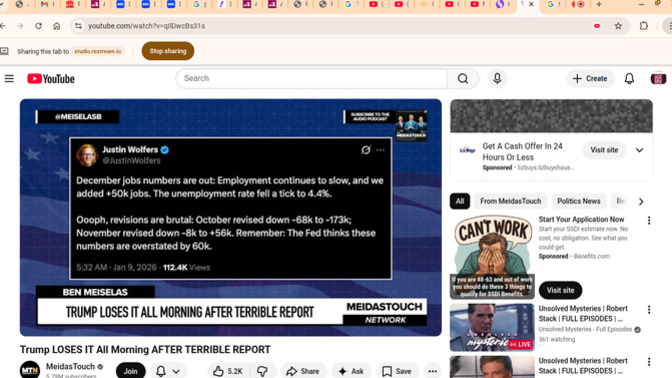Show more filter chips with right arrow
Viewport: 672px width, 378px height.
641,201
